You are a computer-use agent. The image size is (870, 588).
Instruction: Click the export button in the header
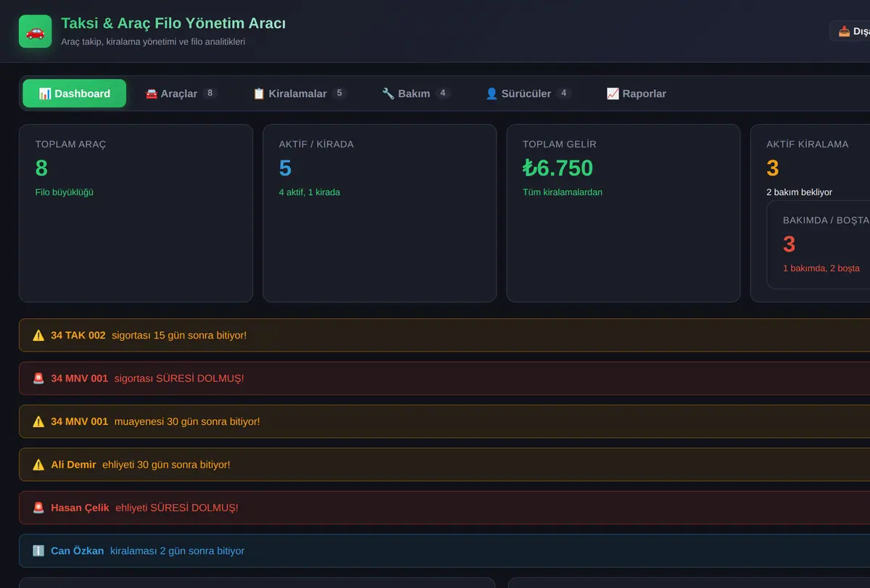(850, 31)
